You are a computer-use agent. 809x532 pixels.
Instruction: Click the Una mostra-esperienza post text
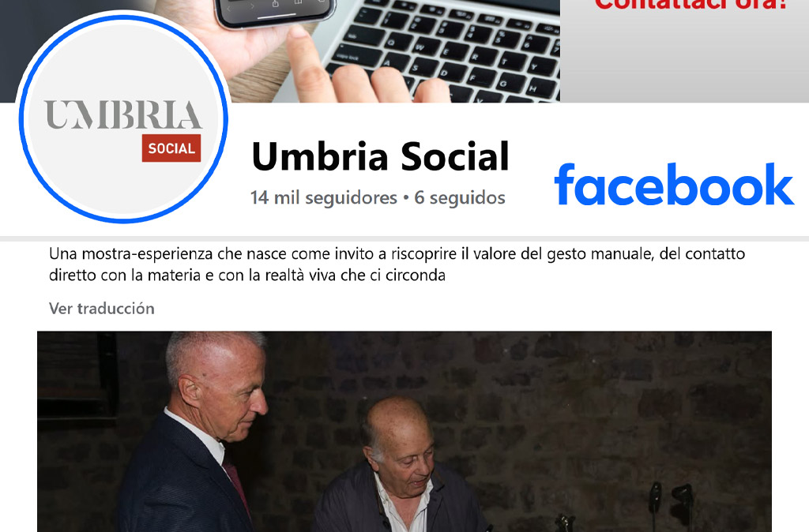[x=397, y=264]
